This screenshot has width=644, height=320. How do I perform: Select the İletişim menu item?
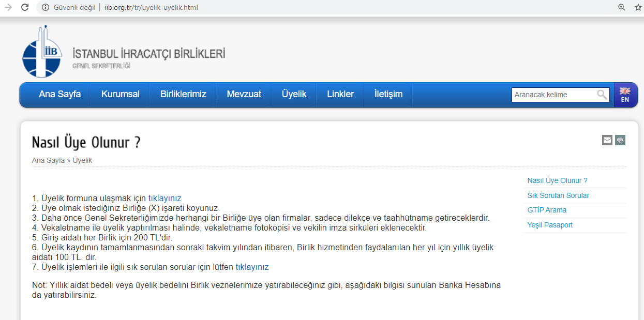387,95
